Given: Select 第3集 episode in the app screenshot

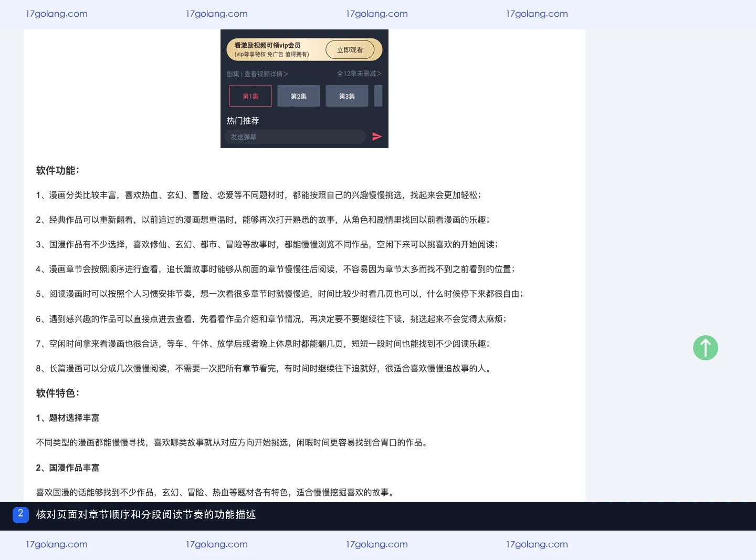Looking at the screenshot, I should click(x=347, y=96).
